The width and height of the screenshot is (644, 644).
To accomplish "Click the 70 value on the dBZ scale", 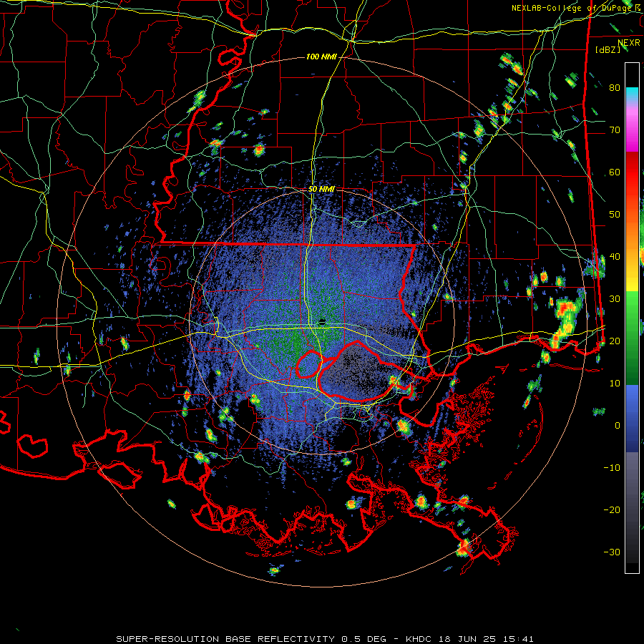I will 615,130.
